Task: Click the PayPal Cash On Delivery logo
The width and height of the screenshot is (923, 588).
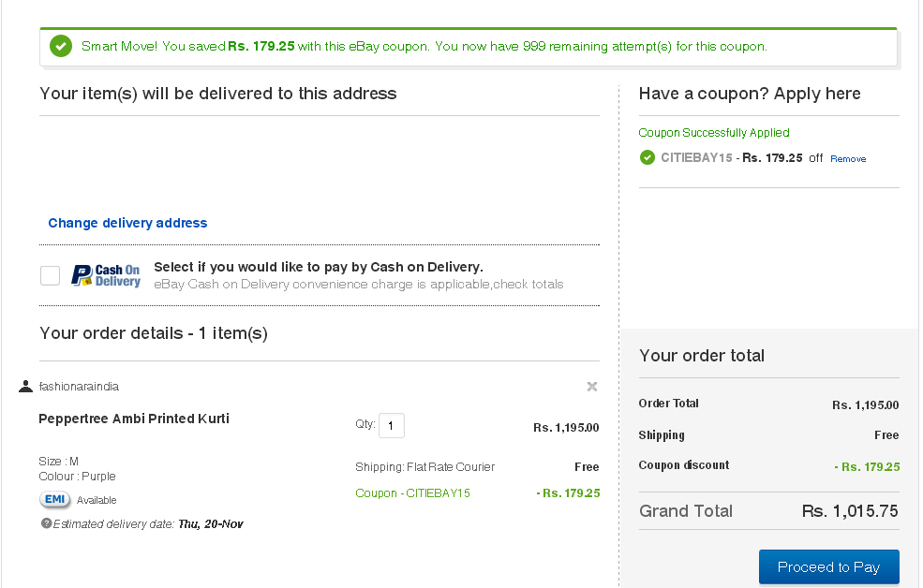Action: tap(106, 275)
